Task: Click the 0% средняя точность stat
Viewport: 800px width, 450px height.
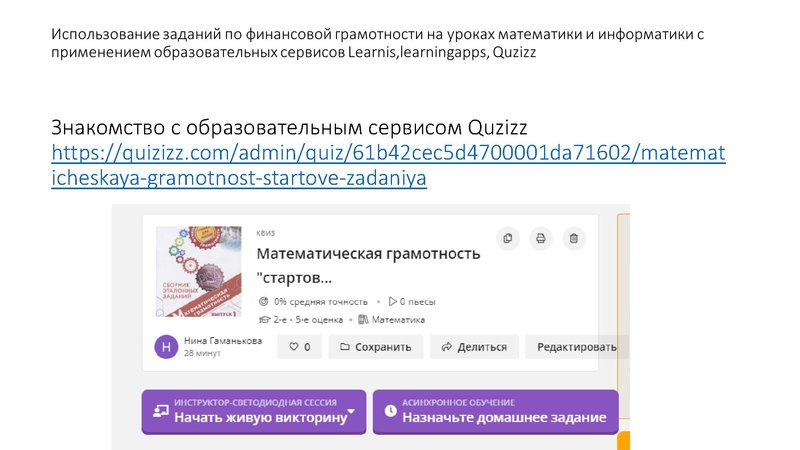Action: tap(313, 302)
